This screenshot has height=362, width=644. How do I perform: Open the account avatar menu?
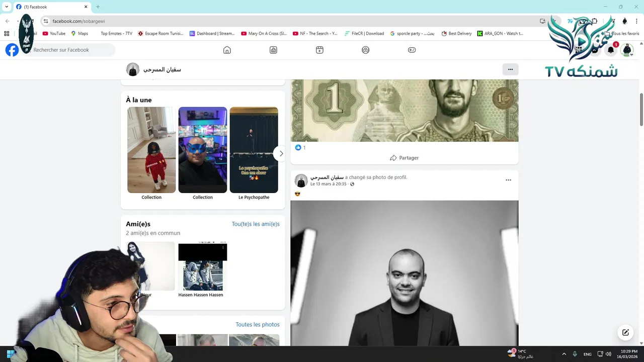pos(627,50)
